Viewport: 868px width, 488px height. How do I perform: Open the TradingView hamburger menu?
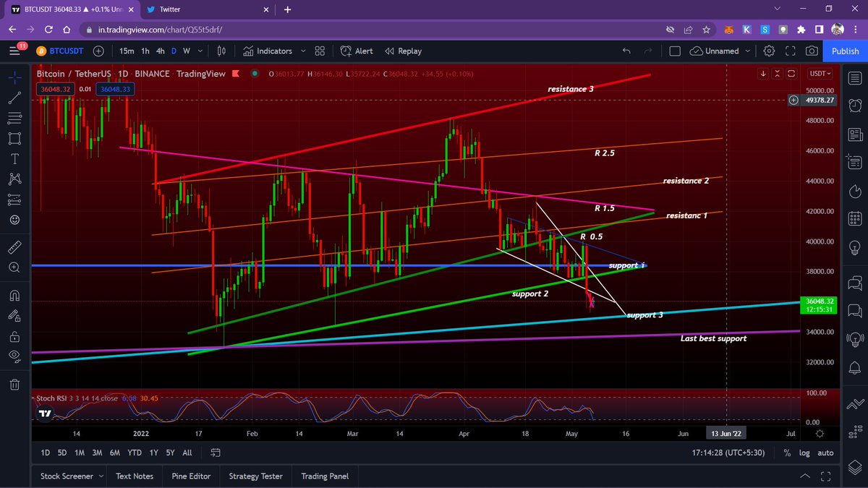point(14,51)
